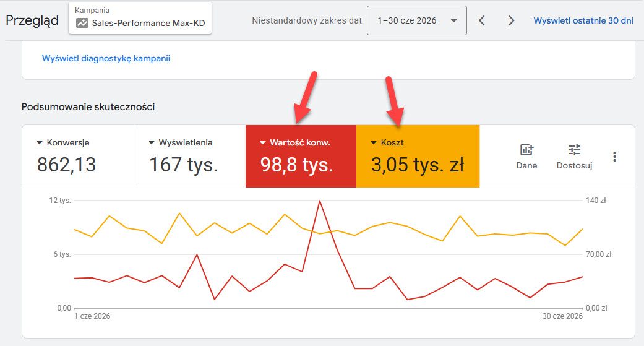Select the red 98,8 tys. scorecard
Image resolution: width=644 pixels, height=346 pixels.
point(301,157)
